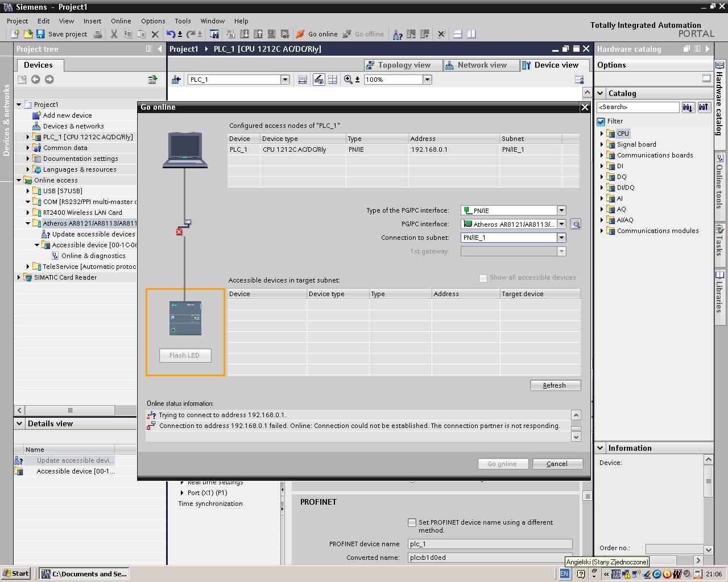Open Connection to subnet dropdown
The image size is (728, 582).
tap(561, 238)
